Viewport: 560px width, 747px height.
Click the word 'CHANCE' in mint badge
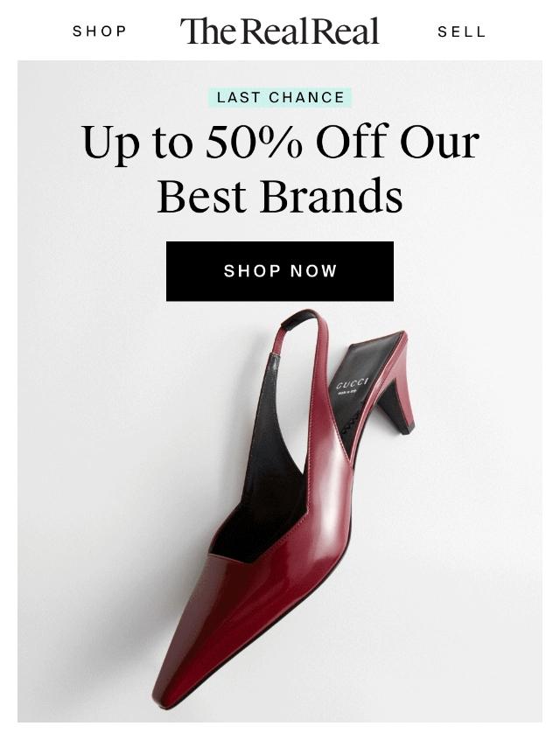coord(306,97)
